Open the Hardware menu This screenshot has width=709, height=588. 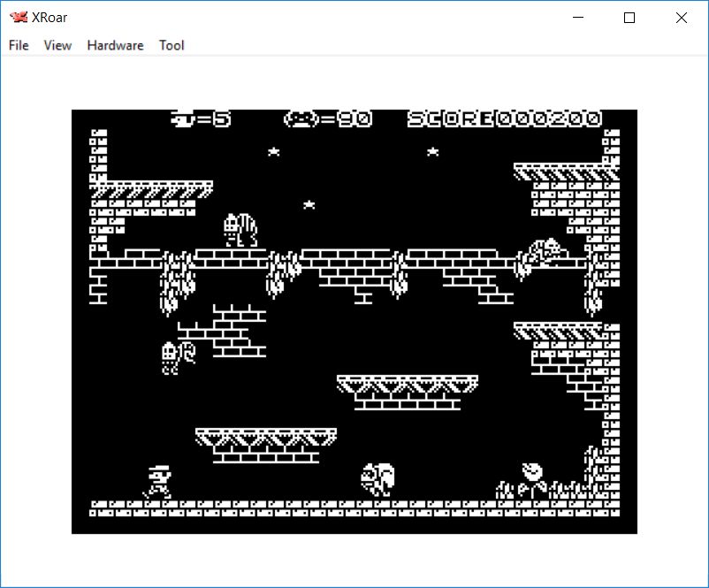[x=115, y=45]
